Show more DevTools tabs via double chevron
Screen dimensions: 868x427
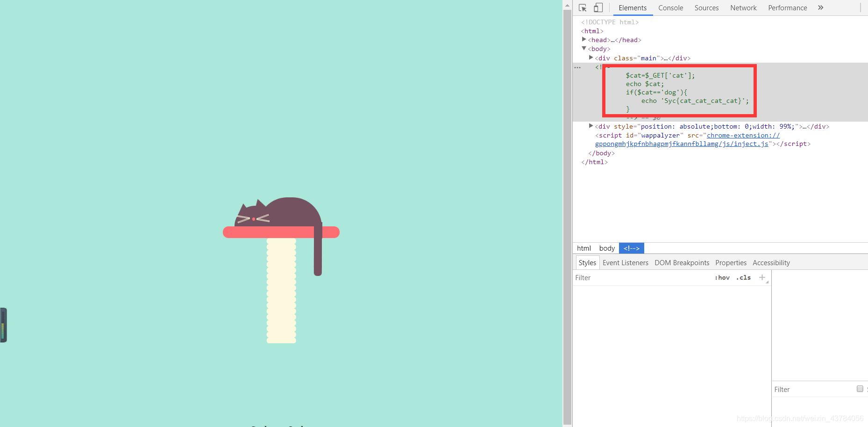[x=820, y=8]
